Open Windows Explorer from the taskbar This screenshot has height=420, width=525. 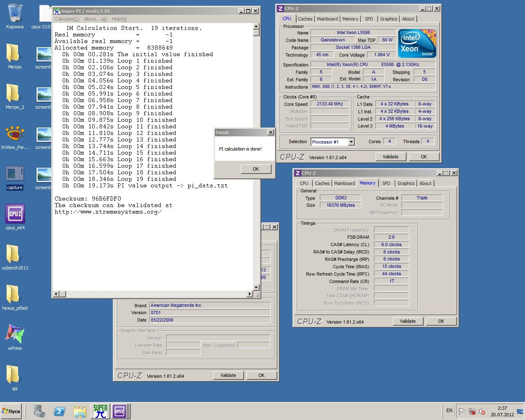[80, 411]
